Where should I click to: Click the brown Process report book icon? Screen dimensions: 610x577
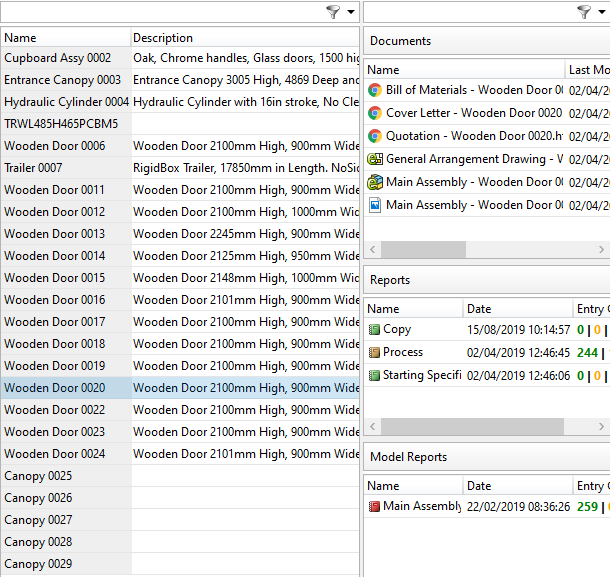point(375,353)
